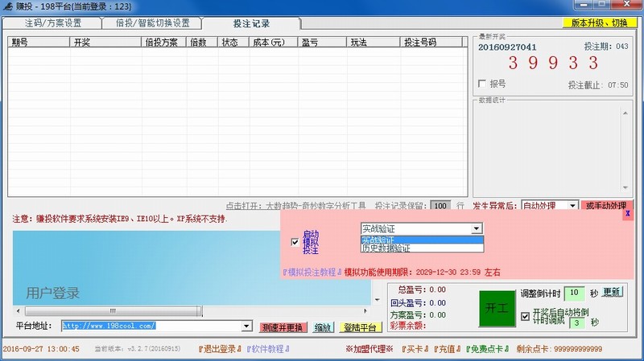Uncheck 开奖后自动将倒计时调成 checkbox
This screenshot has height=361, width=644.
click(526, 316)
